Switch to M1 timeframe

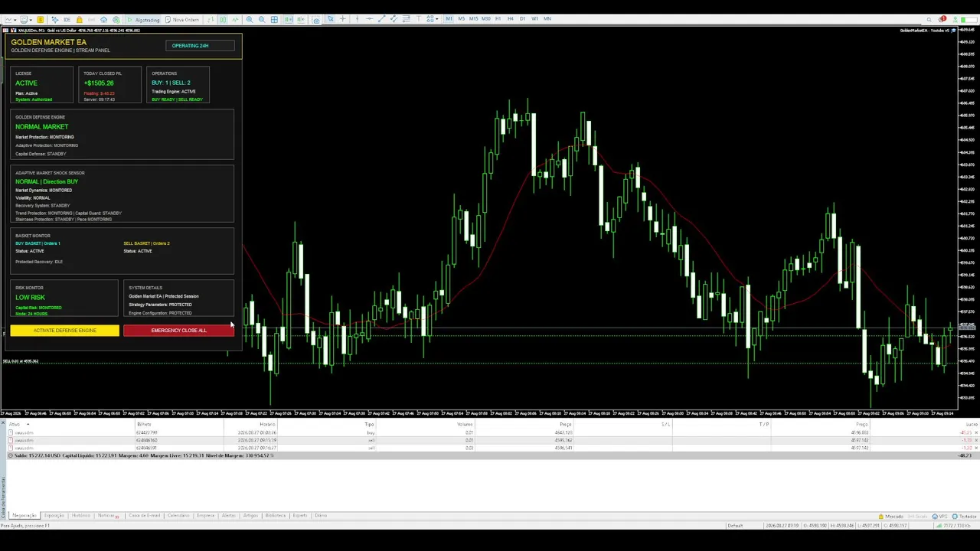click(449, 19)
